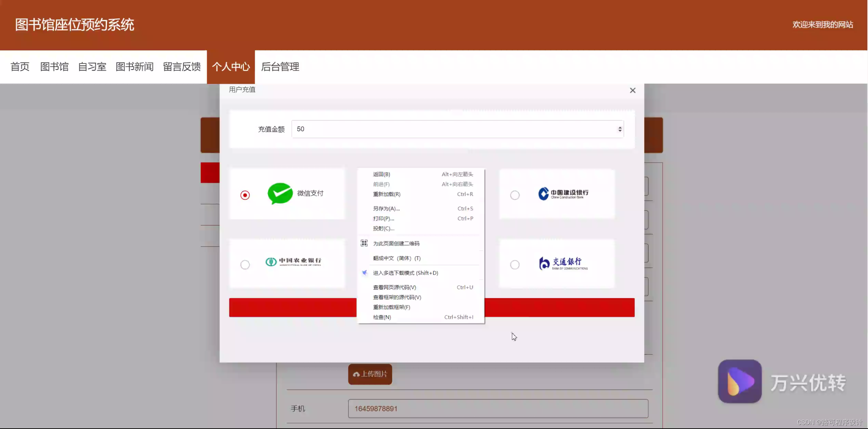Click 前进(F) in the context menu

421,184
